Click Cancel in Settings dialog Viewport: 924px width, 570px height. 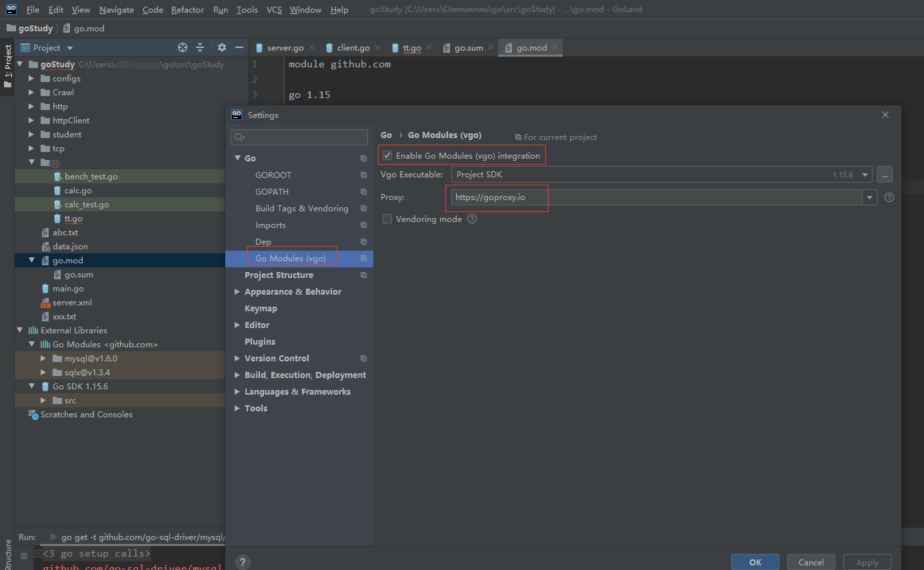[811, 562]
